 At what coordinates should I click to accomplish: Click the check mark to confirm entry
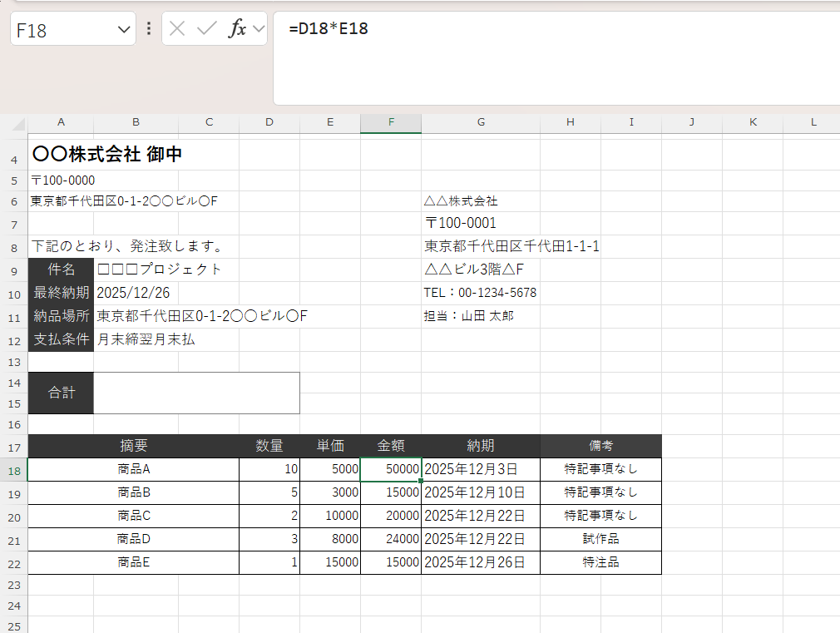205,27
